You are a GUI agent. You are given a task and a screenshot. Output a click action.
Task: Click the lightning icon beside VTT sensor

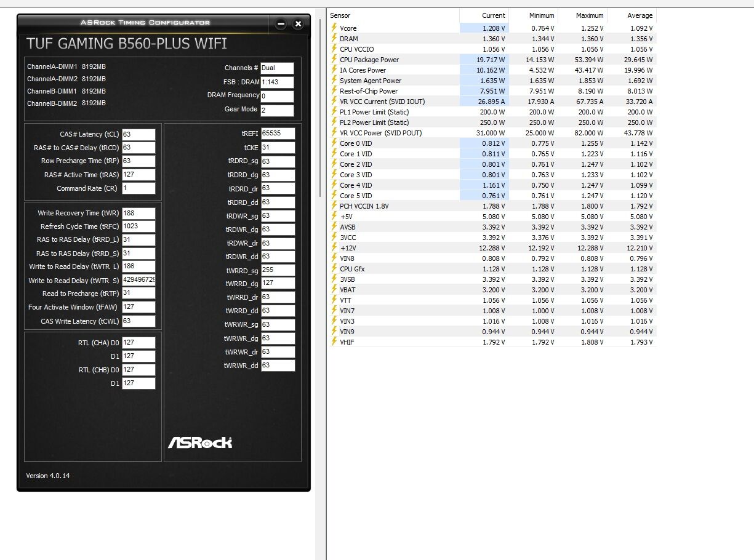pos(334,300)
